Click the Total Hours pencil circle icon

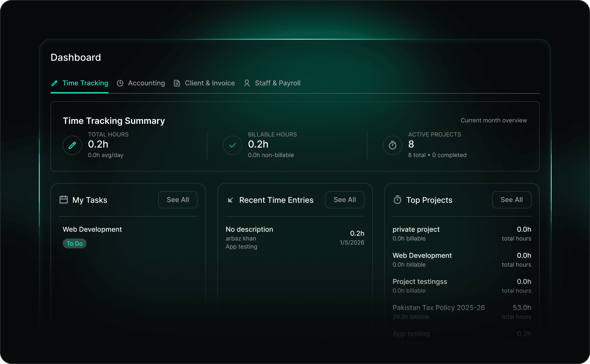click(x=72, y=145)
